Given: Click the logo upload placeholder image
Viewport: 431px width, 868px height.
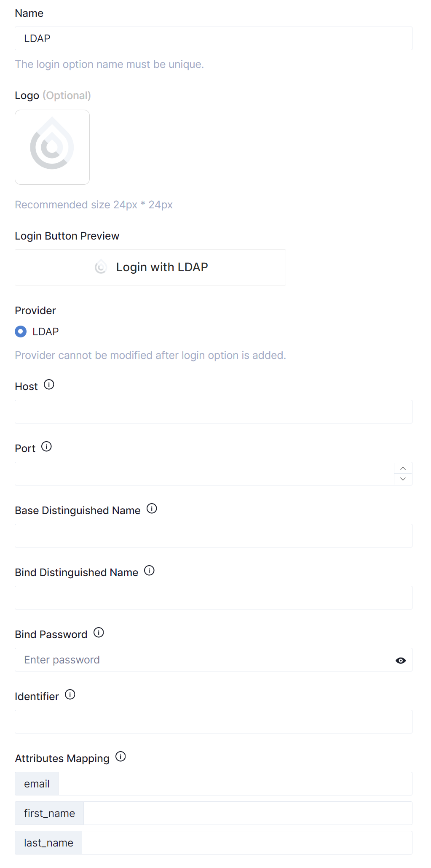Looking at the screenshot, I should 52,147.
